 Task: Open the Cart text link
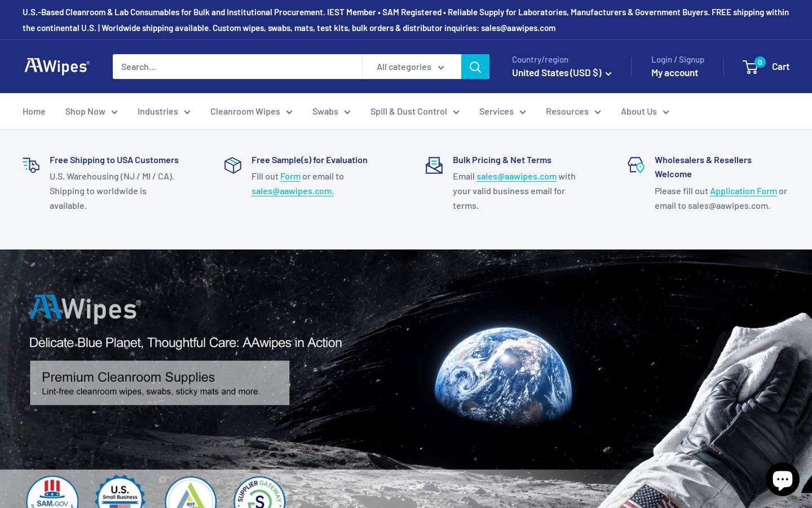click(780, 67)
